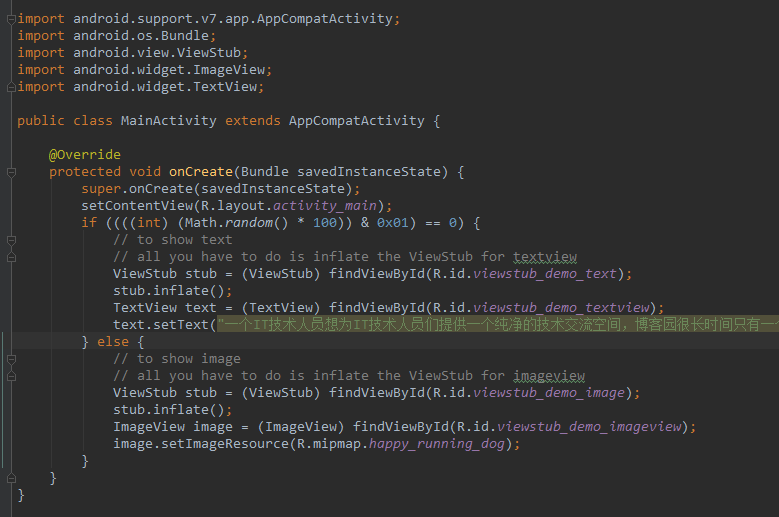The height and width of the screenshot is (517, 779).
Task: Click the 'MainActivity' class name
Action: tap(168, 121)
